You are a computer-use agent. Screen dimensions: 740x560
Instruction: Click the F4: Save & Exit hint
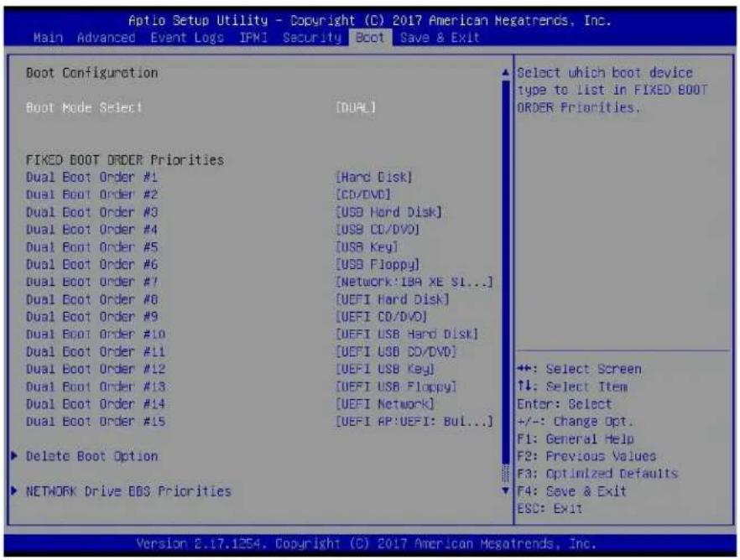[x=571, y=491]
